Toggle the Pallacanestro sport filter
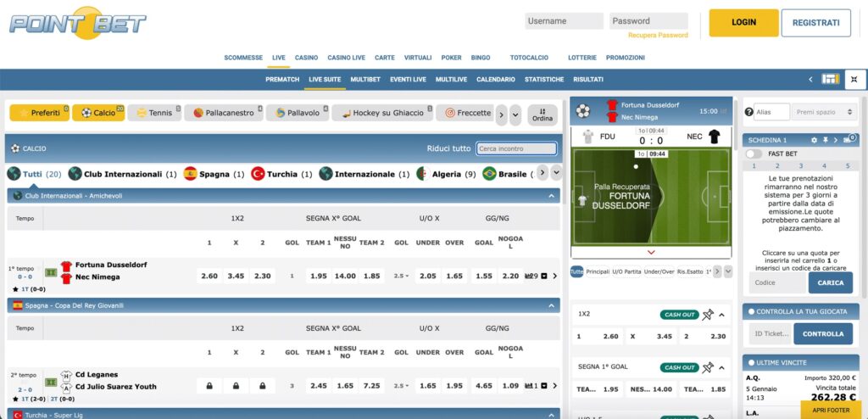This screenshot has height=419, width=868. click(224, 113)
